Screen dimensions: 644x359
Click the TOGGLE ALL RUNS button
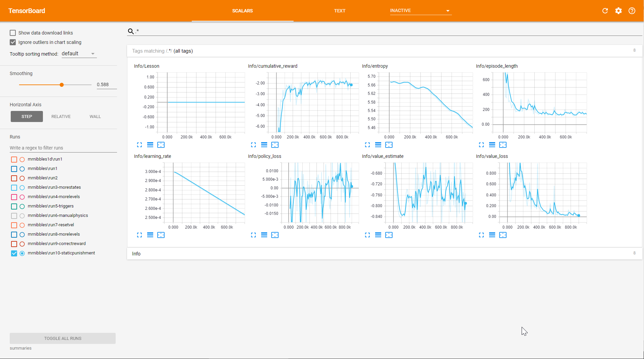(63, 338)
